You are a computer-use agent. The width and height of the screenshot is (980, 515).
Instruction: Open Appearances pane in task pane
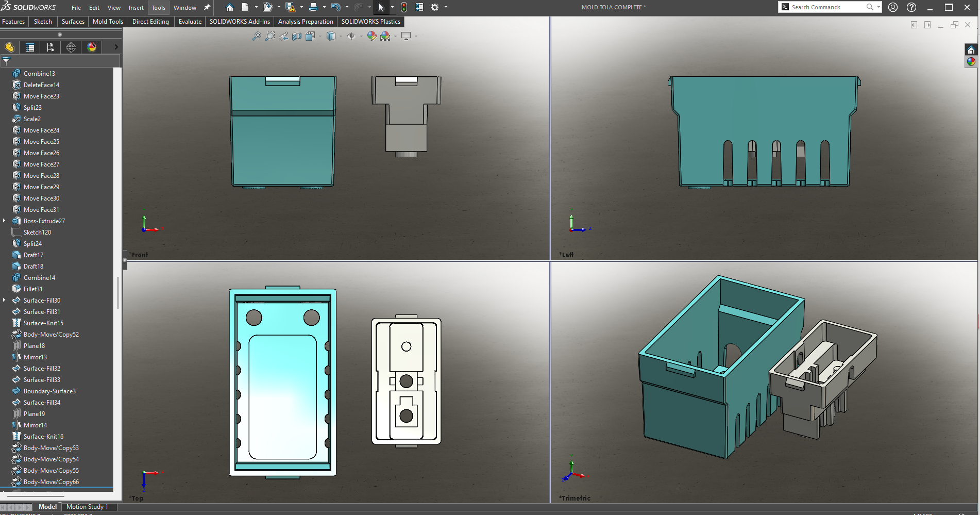pyautogui.click(x=971, y=61)
